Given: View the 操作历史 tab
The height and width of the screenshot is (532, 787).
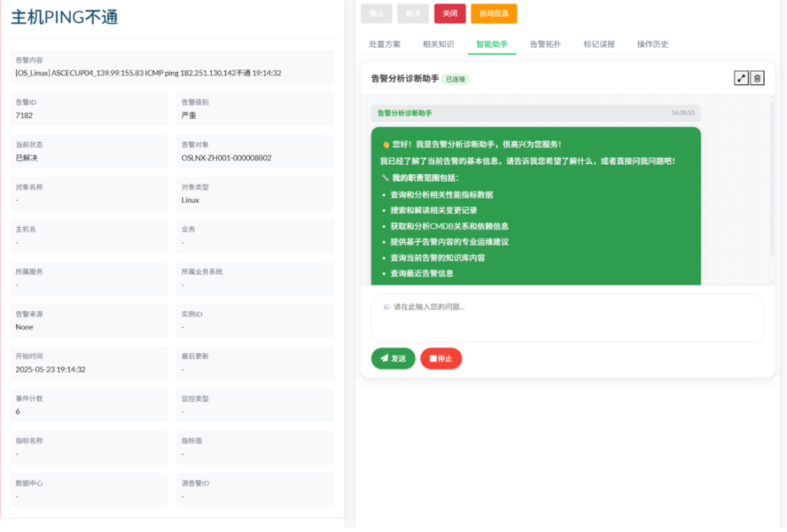Looking at the screenshot, I should click(x=652, y=44).
